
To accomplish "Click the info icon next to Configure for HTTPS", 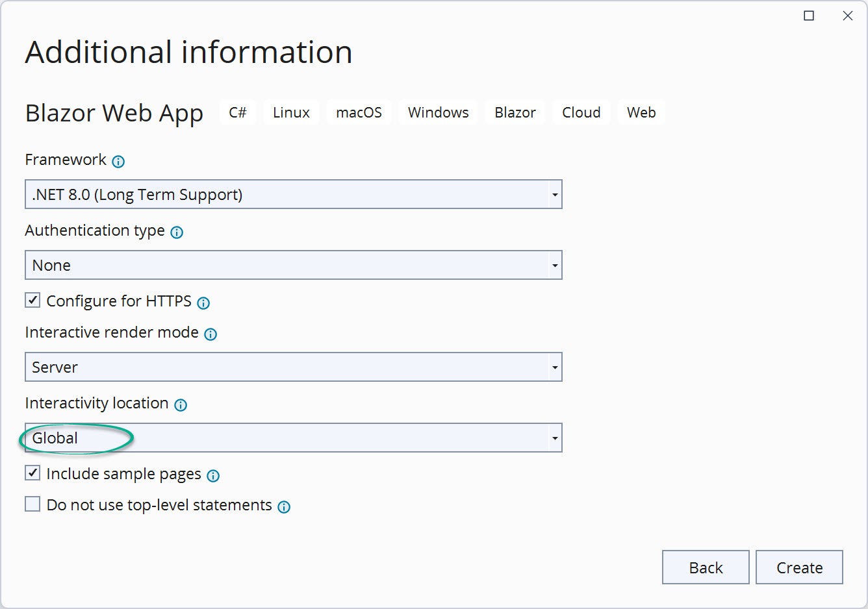I will 203,303.
